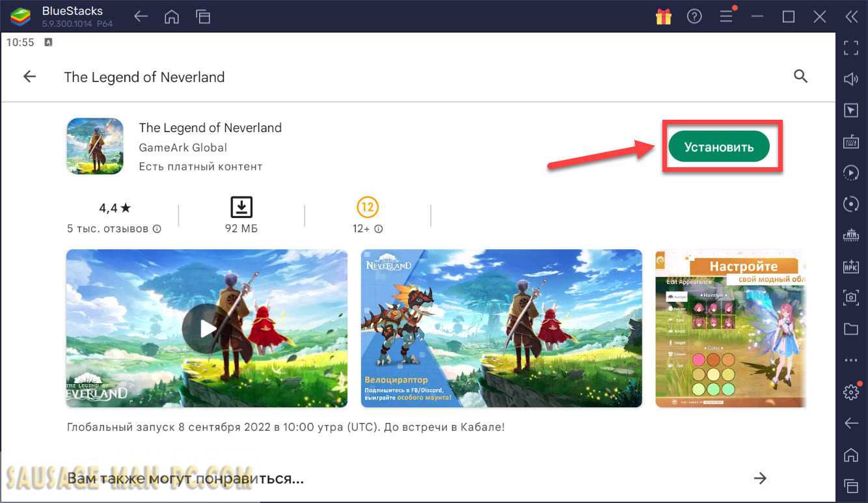Click the 4,4 star rating
Screen dimensions: 868x503
[115, 208]
